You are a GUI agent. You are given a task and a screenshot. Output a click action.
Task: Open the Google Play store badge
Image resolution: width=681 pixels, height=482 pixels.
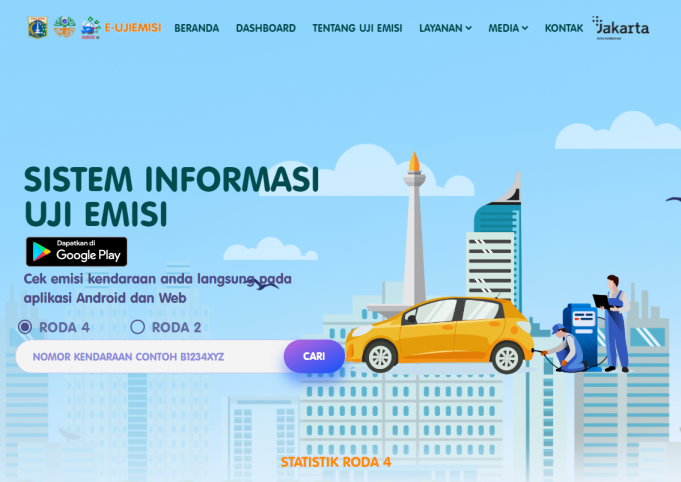click(x=77, y=251)
